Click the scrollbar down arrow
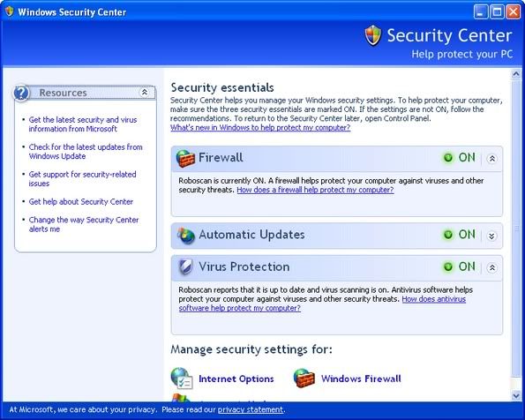The width and height of the screenshot is (525, 420). point(516,396)
